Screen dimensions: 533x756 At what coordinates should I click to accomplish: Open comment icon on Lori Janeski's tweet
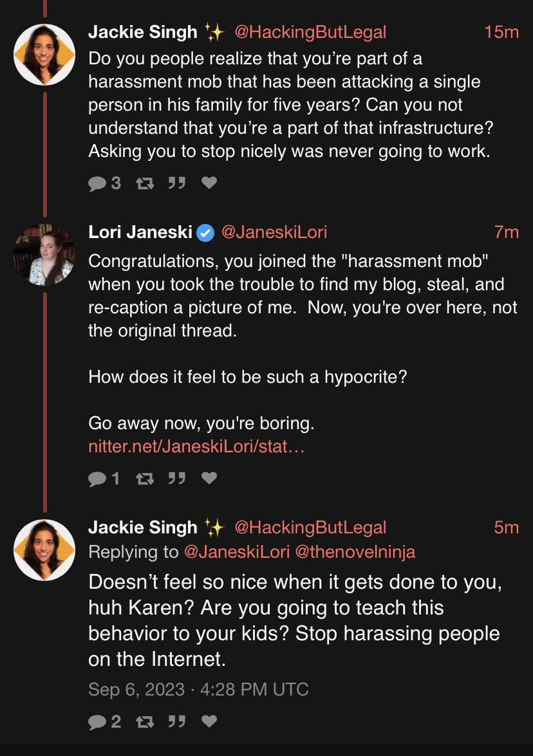coord(104,478)
